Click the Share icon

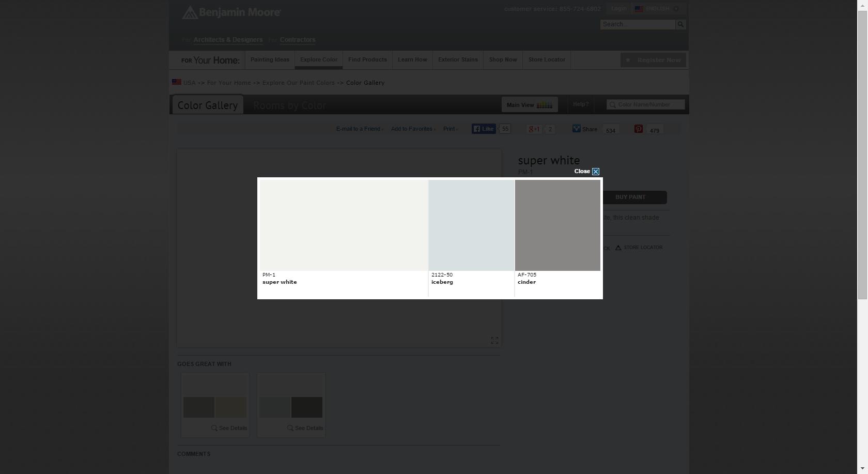pyautogui.click(x=576, y=129)
